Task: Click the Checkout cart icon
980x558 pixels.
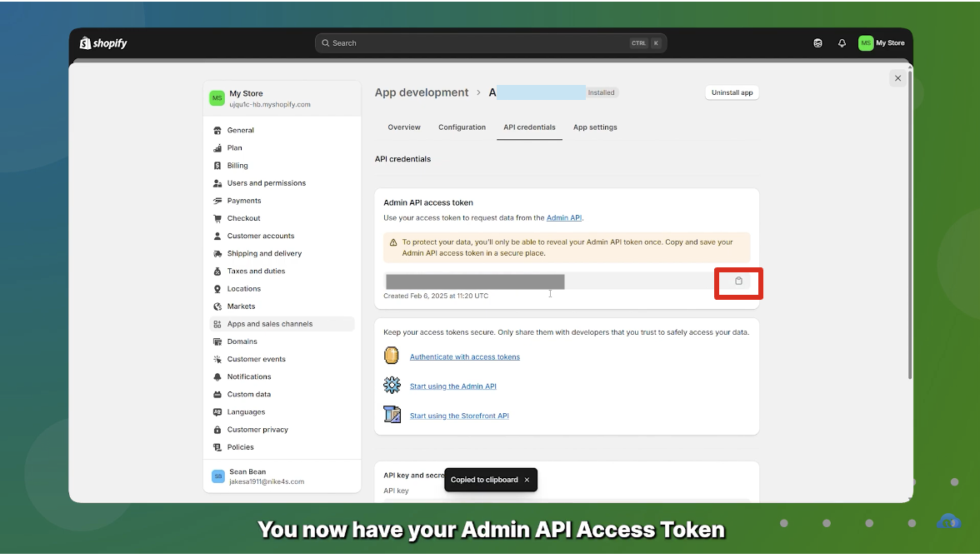Action: pos(217,218)
